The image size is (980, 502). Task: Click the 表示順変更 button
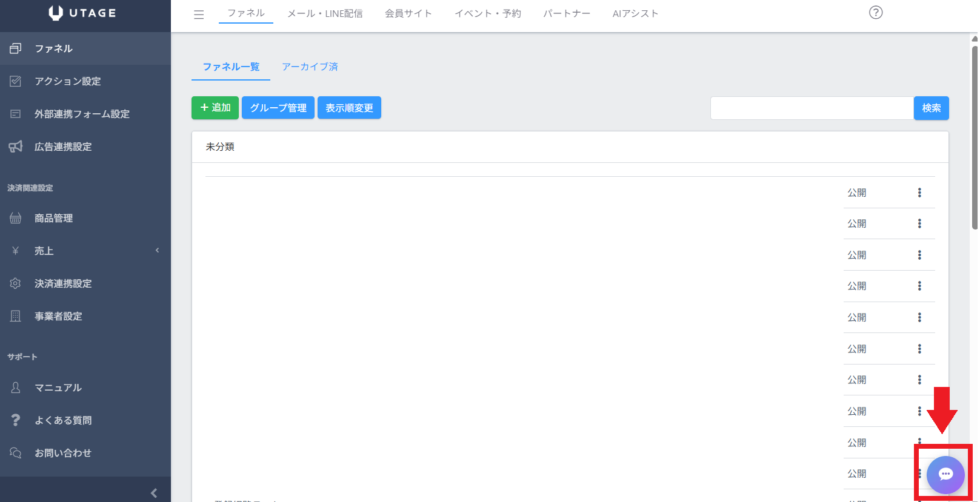349,108
